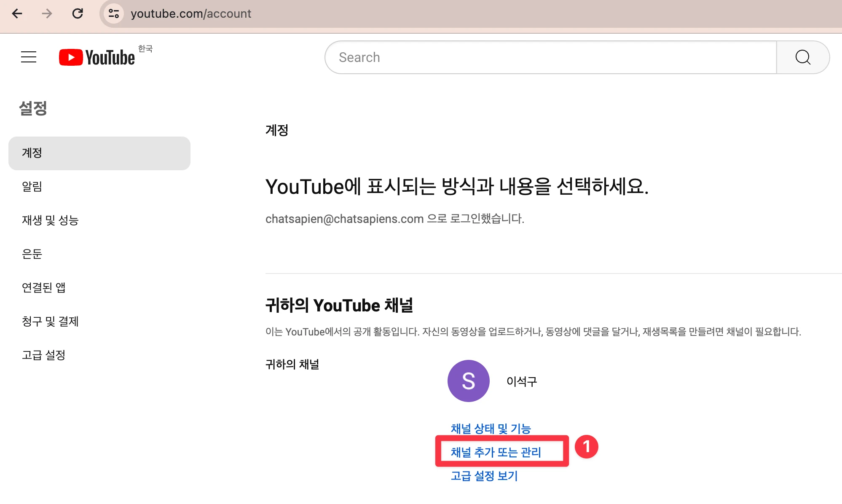Screen dimensions: 842x504
Task: Click 채널 상태 및 기능 link
Action: (x=491, y=429)
